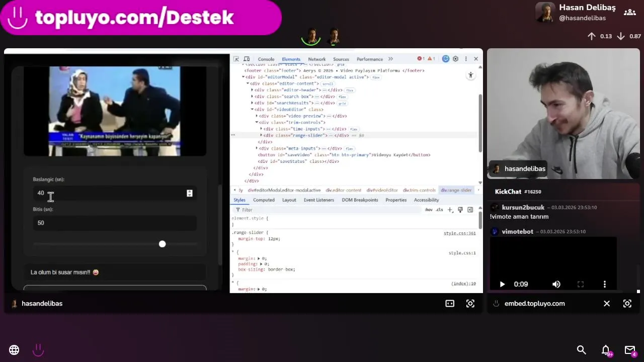The image size is (644, 362).
Task: Click the topluyo.com/Destek banner
Action: click(x=140, y=18)
